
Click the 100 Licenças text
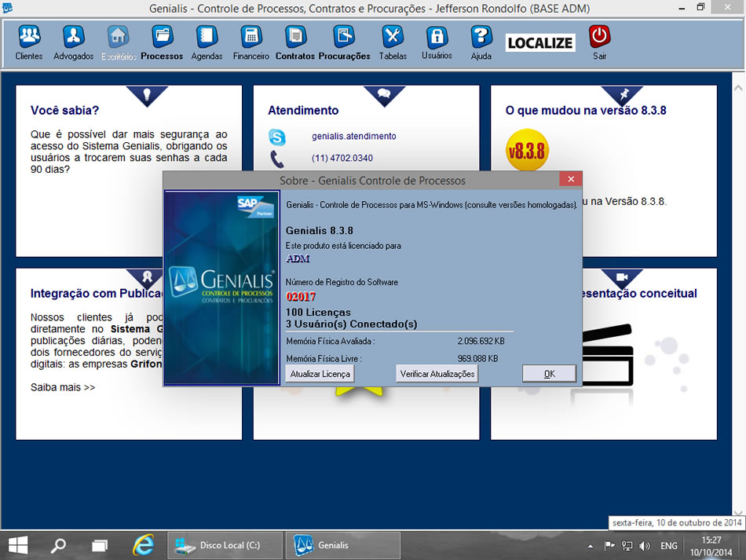coord(318,312)
